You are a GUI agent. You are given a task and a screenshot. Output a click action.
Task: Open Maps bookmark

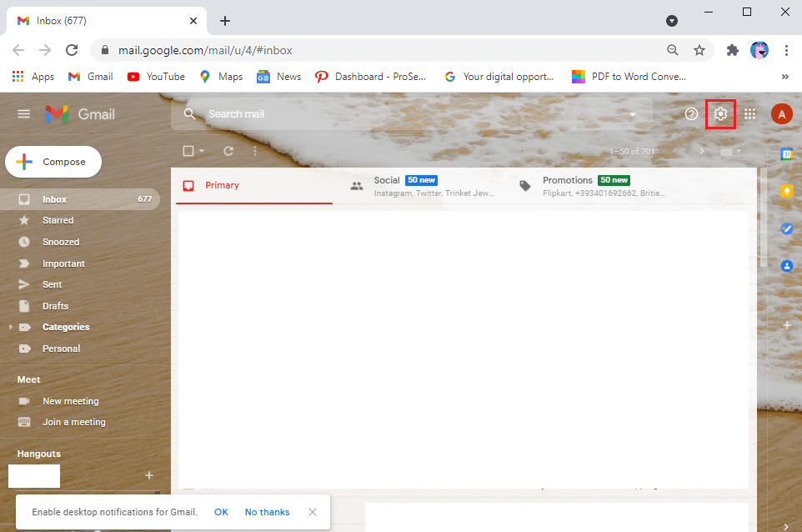click(x=221, y=77)
